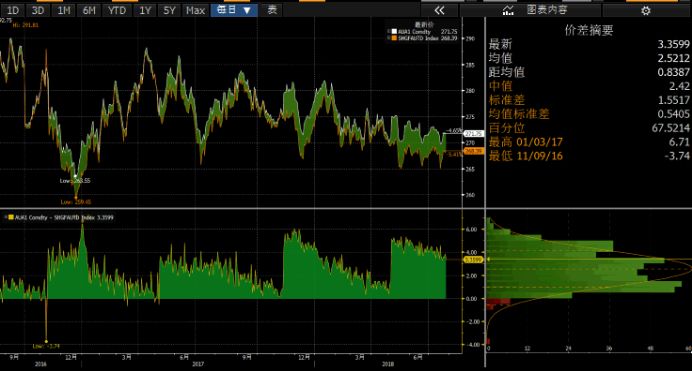The image size is (692, 371).
Task: Select the 3D time range
Action: pyautogui.click(x=38, y=11)
